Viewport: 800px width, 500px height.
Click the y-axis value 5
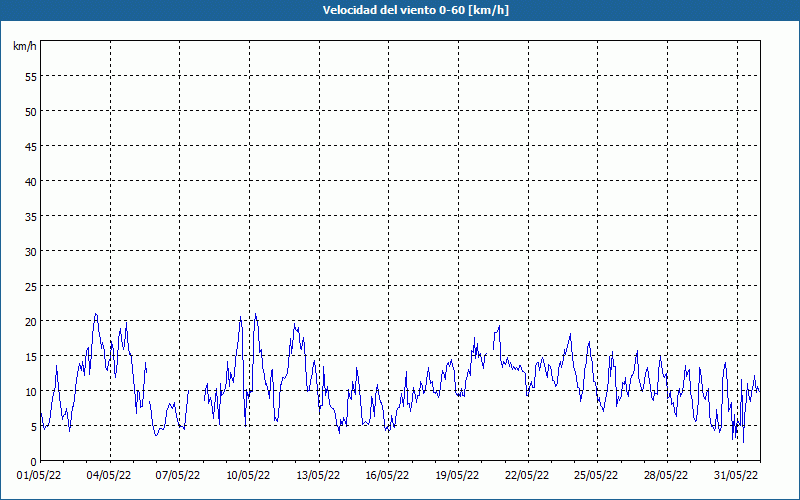pos(34,427)
